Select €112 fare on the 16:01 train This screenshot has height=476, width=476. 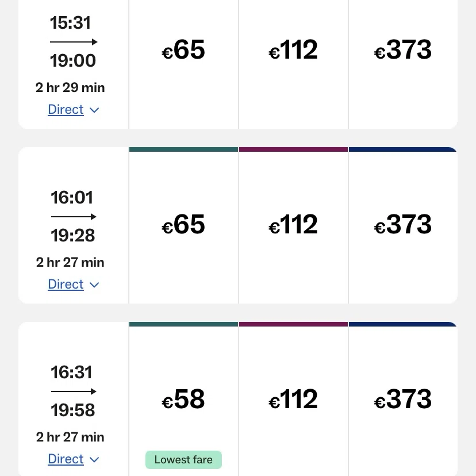point(293,225)
